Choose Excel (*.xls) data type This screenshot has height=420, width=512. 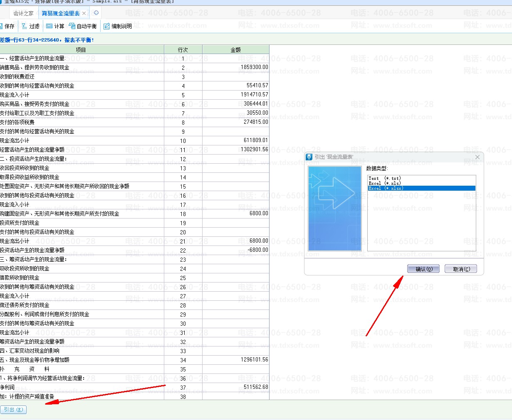(384, 183)
